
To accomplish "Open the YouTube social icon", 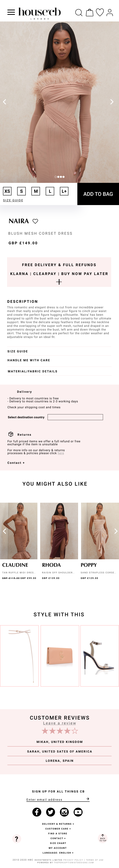I will point(78,812).
